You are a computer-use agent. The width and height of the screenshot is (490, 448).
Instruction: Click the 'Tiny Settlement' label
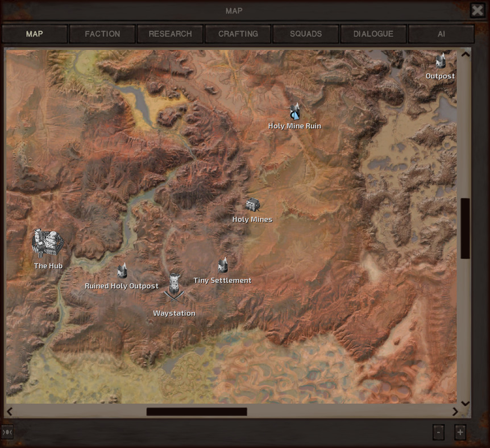(x=222, y=280)
